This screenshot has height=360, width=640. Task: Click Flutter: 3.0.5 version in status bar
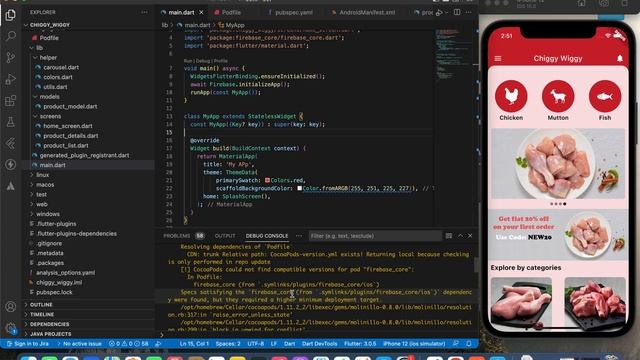pyautogui.click(x=360, y=344)
